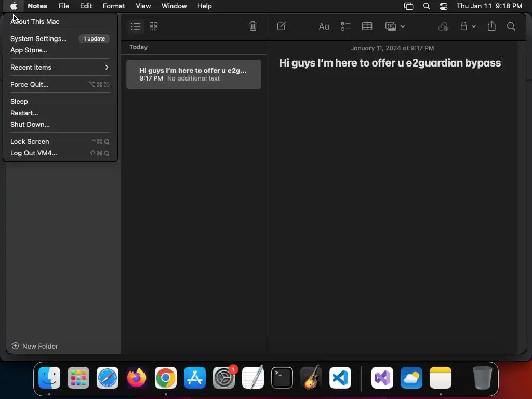Insert a checklist via toolbar icon
Viewport: 532px width, 399px height.
[x=345, y=26]
